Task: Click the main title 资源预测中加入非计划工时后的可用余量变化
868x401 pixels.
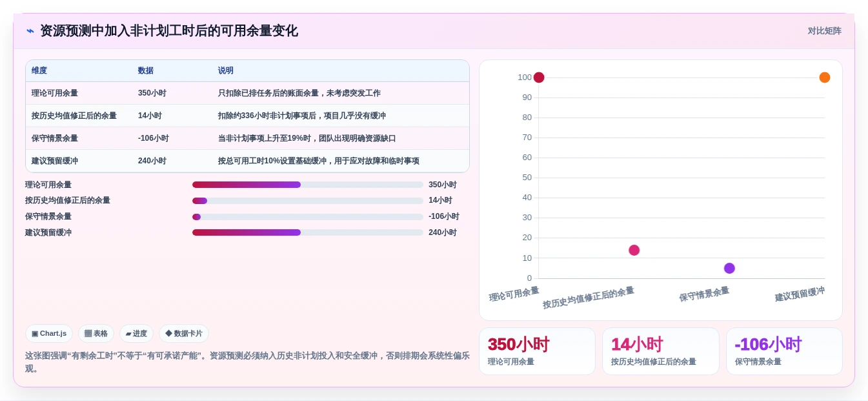Action: point(169,31)
